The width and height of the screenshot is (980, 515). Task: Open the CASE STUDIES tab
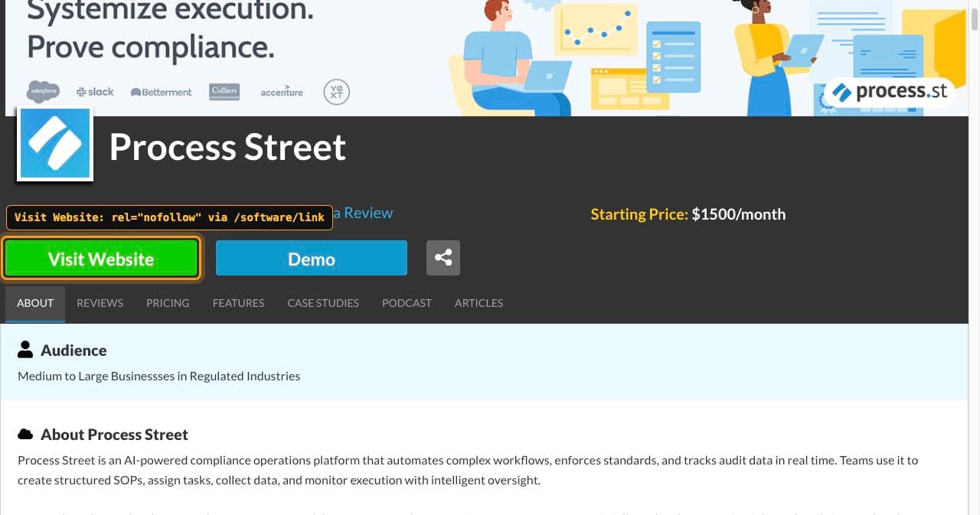coord(323,303)
